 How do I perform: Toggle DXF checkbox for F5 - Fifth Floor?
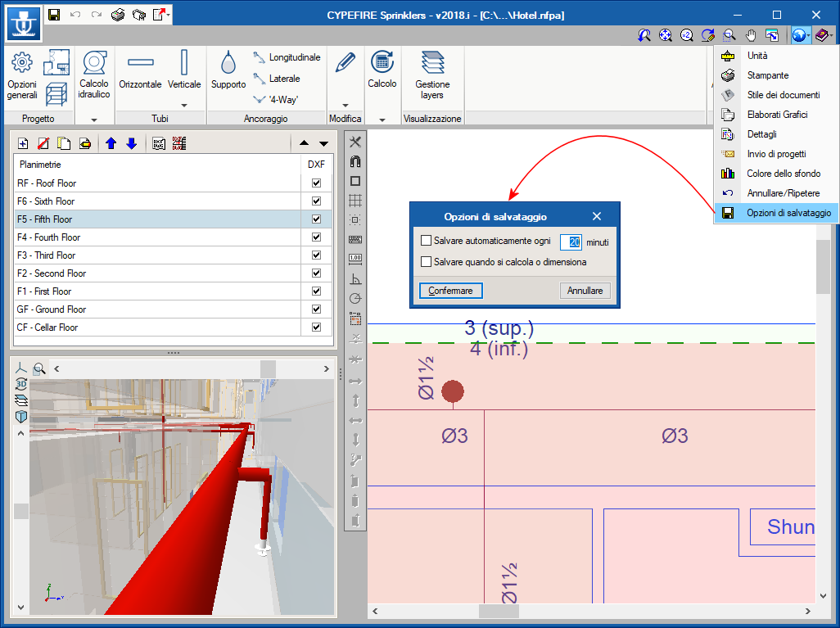(317, 219)
